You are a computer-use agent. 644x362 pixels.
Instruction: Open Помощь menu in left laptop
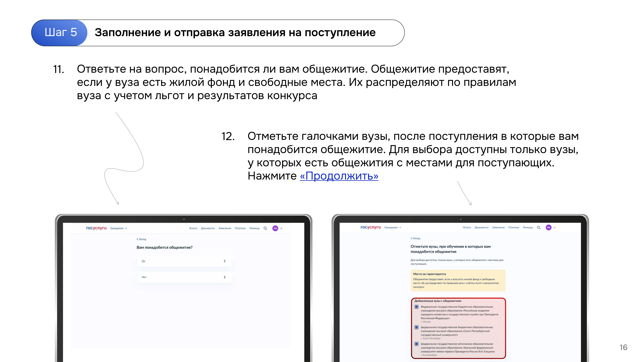coord(254,228)
